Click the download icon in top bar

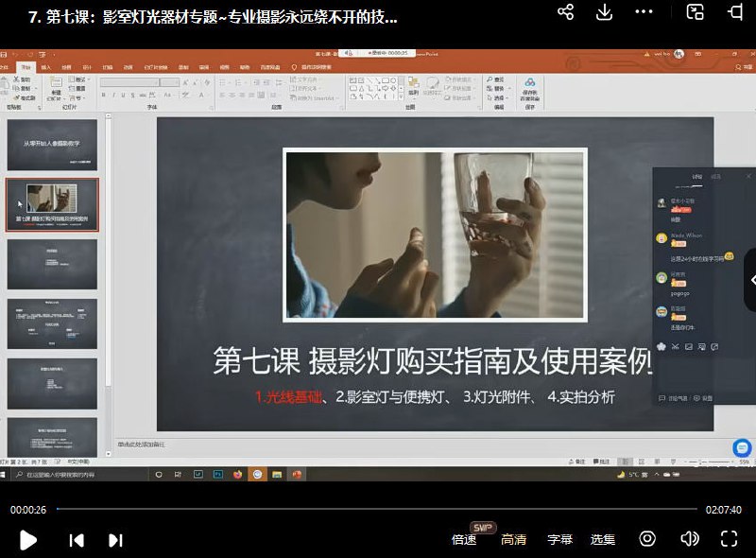[605, 12]
